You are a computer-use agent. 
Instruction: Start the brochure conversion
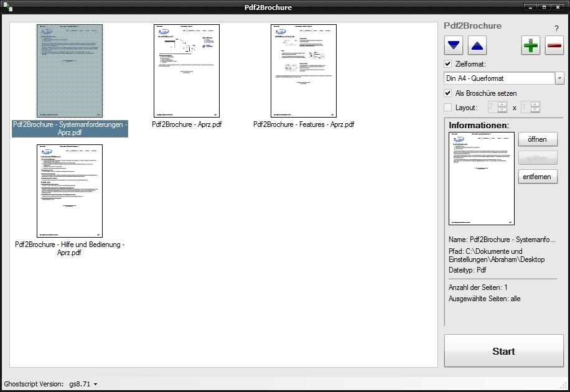(x=503, y=351)
